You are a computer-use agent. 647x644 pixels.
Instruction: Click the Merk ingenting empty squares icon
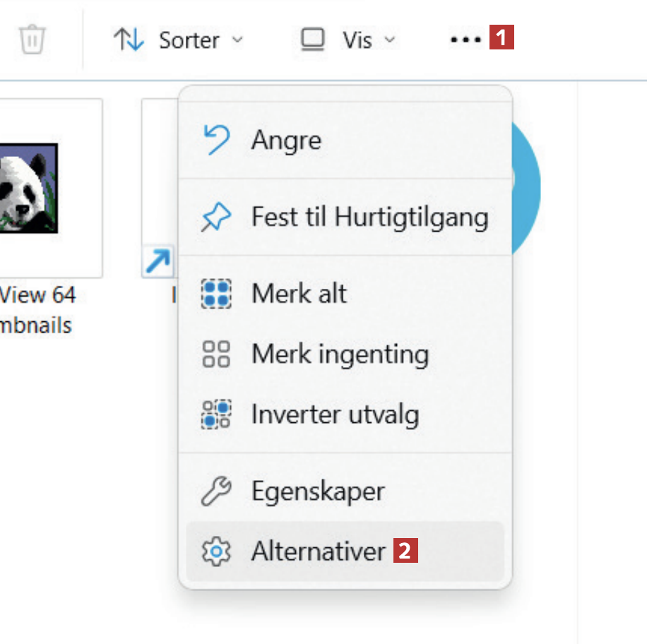pos(216,354)
